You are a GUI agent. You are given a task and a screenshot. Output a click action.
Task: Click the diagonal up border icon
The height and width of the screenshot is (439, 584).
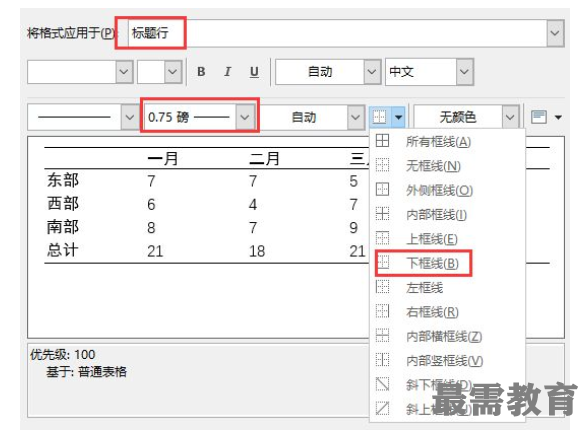(x=382, y=408)
